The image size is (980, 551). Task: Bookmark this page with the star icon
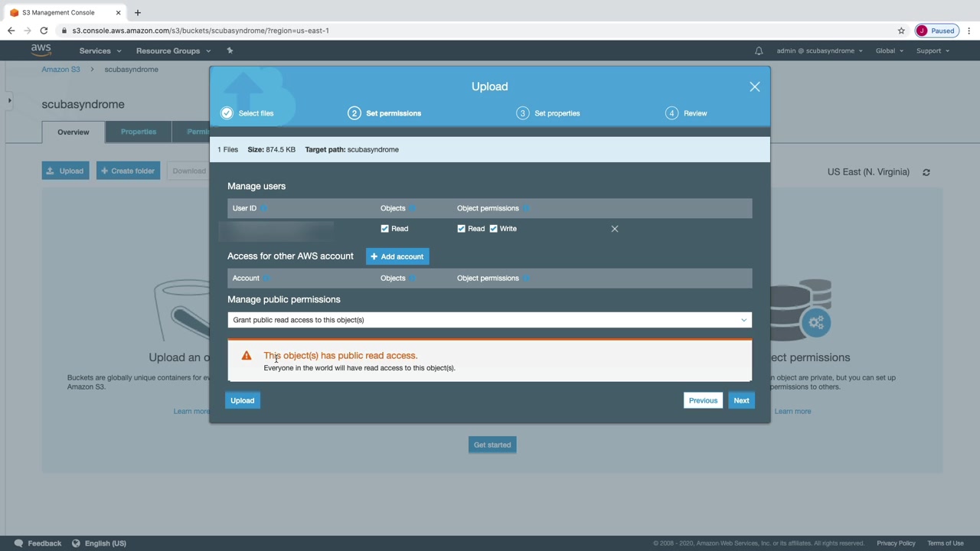tap(901, 31)
